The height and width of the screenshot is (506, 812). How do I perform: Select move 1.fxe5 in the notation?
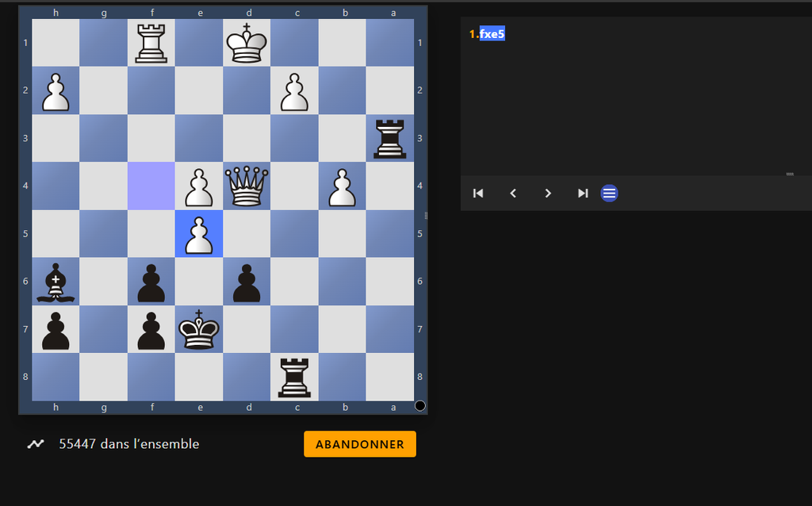(492, 33)
